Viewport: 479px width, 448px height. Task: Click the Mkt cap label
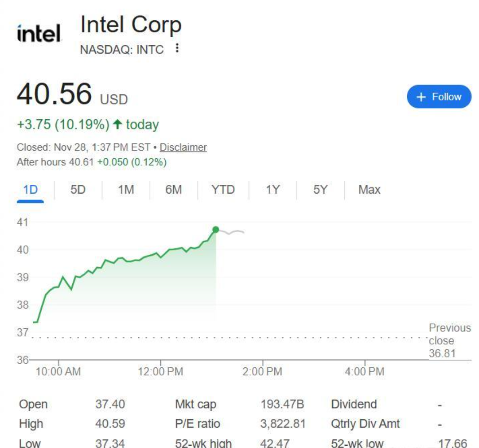(x=195, y=404)
